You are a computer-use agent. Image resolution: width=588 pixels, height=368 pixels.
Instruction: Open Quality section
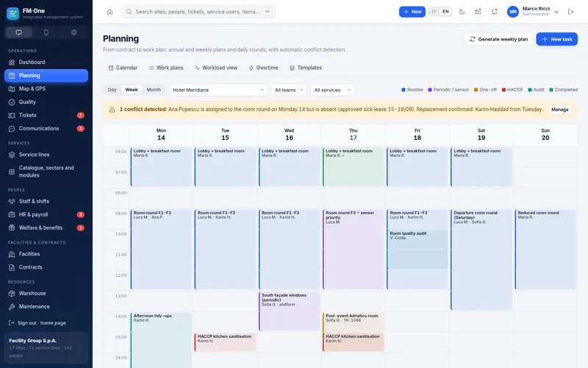(46, 102)
